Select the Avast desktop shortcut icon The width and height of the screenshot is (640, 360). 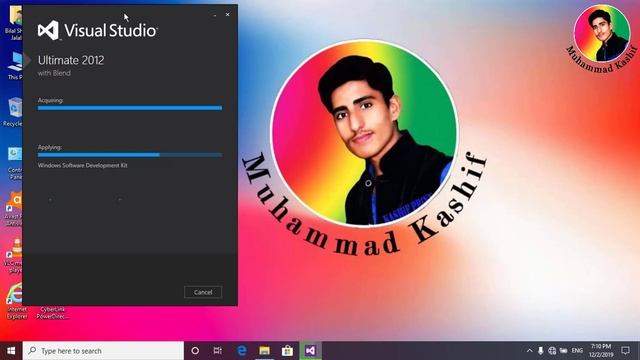[x=13, y=209]
